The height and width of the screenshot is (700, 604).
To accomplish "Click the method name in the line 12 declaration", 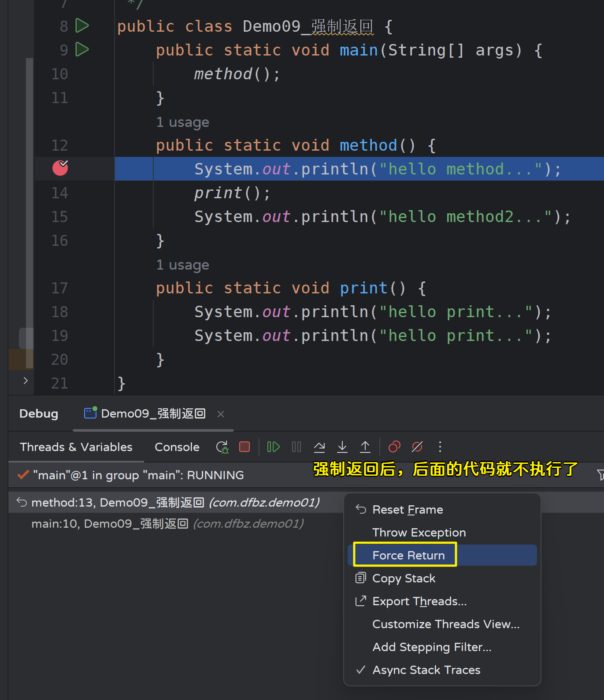I will point(368,145).
